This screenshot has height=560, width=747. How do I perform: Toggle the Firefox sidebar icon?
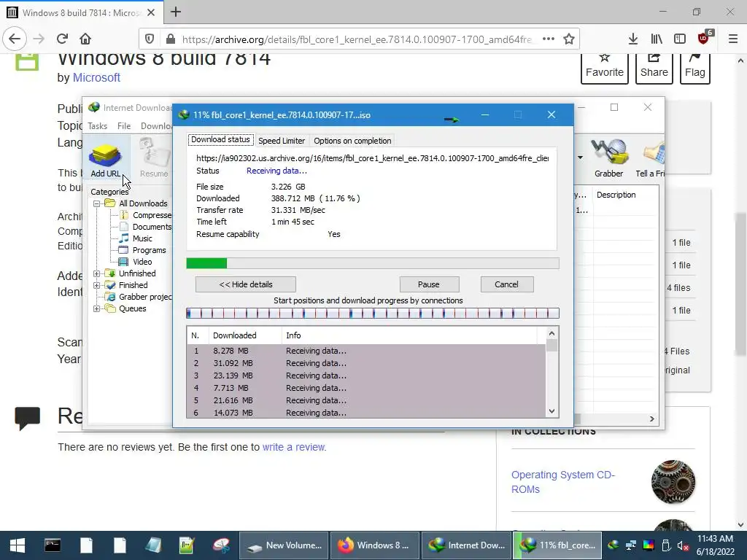(x=680, y=39)
